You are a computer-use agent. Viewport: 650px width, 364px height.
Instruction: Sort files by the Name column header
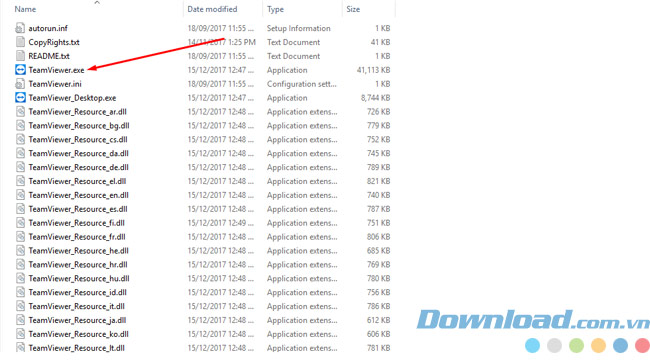click(25, 9)
